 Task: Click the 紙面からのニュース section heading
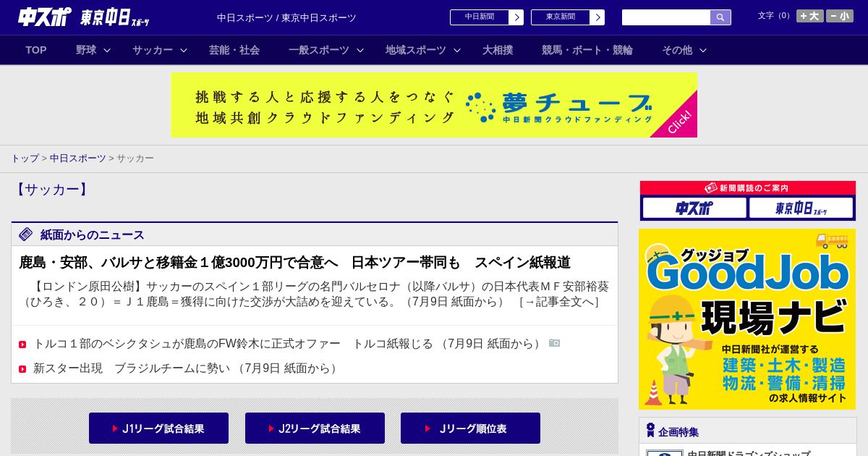coord(93,235)
